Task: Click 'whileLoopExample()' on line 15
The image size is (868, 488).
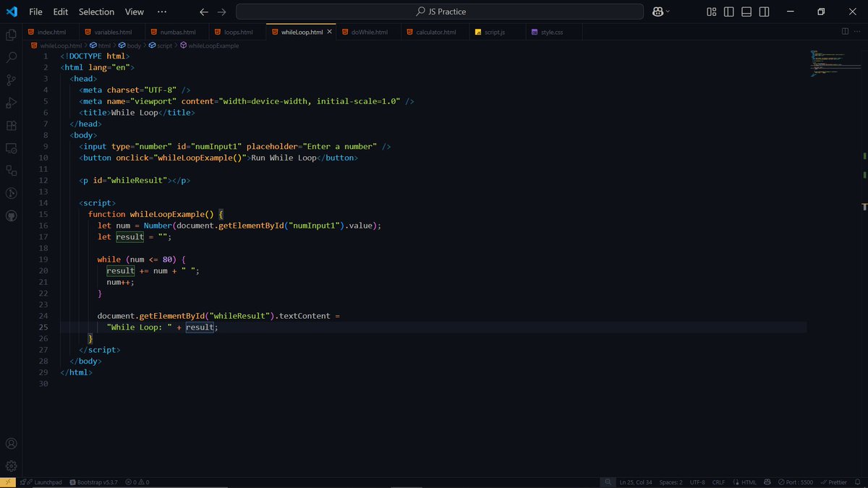Action: 171,214
